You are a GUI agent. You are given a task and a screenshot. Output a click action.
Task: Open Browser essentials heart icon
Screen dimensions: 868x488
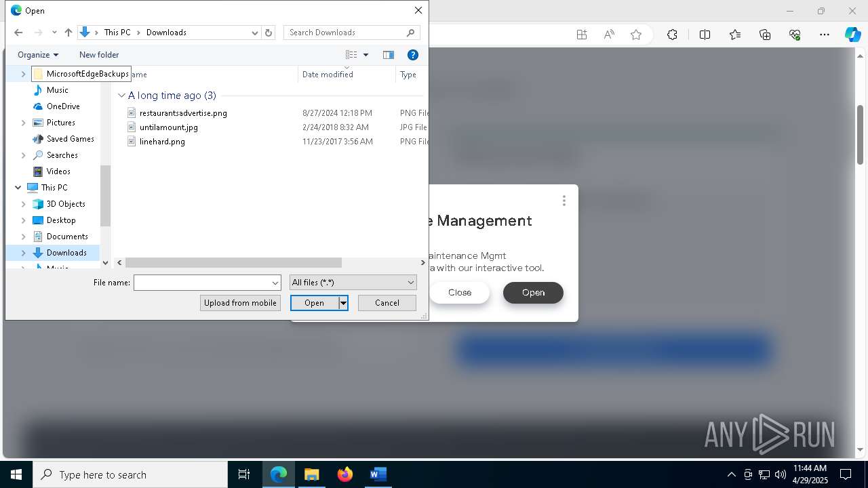click(795, 35)
